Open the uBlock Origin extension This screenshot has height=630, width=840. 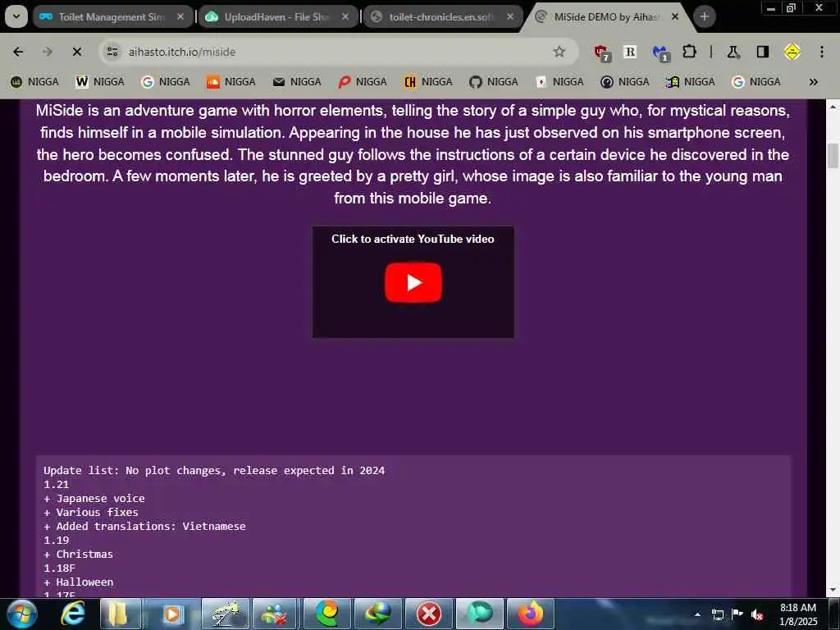(602, 52)
